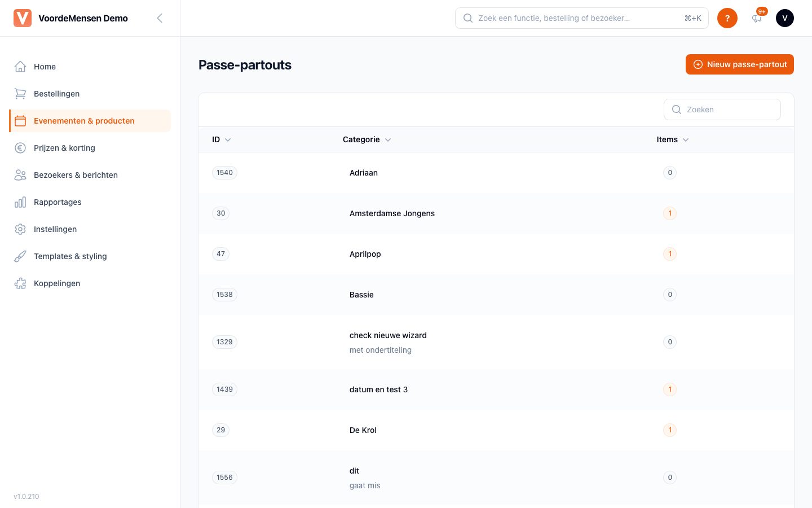Click ID badge 1540
This screenshot has height=508, width=812.
(224, 173)
